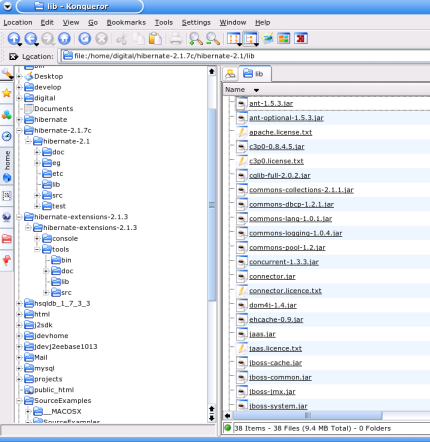Viewport: 430px width, 442px height.
Task: Open the Network globe sidebar panel
Action: tap(7, 217)
